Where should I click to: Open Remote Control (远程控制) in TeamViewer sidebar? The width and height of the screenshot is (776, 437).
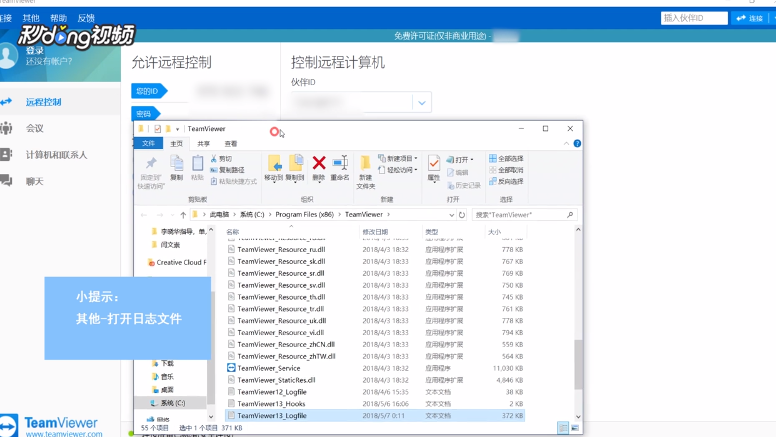click(x=44, y=102)
